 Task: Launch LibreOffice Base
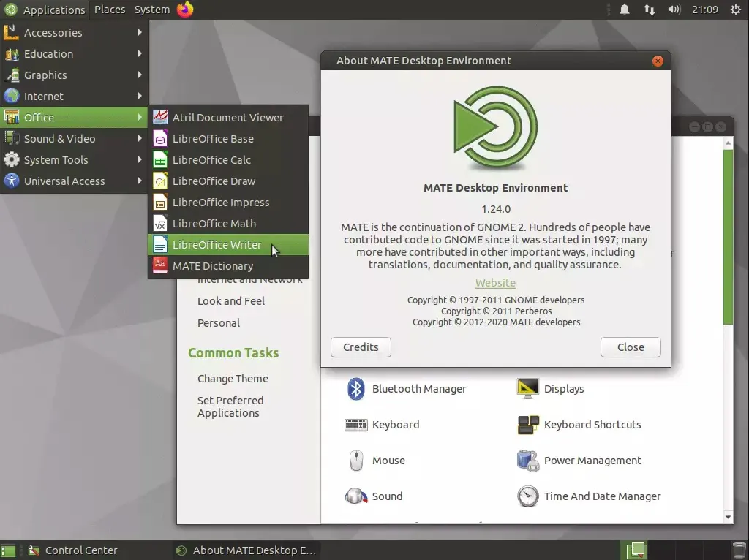click(x=228, y=139)
